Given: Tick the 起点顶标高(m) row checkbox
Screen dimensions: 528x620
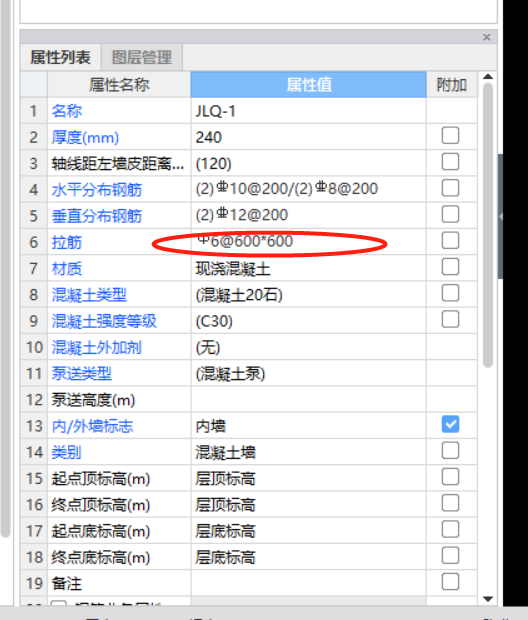Looking at the screenshot, I should pyautogui.click(x=450, y=477).
